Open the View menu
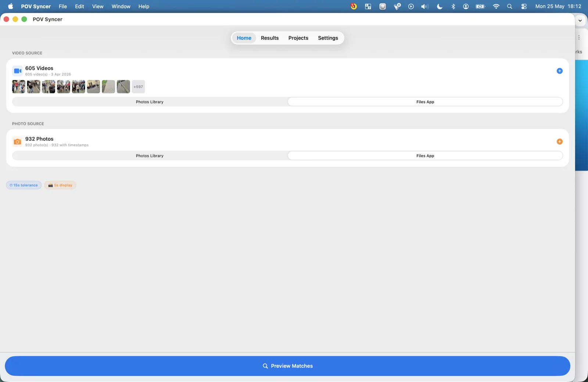Viewport: 588px width, 382px height. pos(98,6)
